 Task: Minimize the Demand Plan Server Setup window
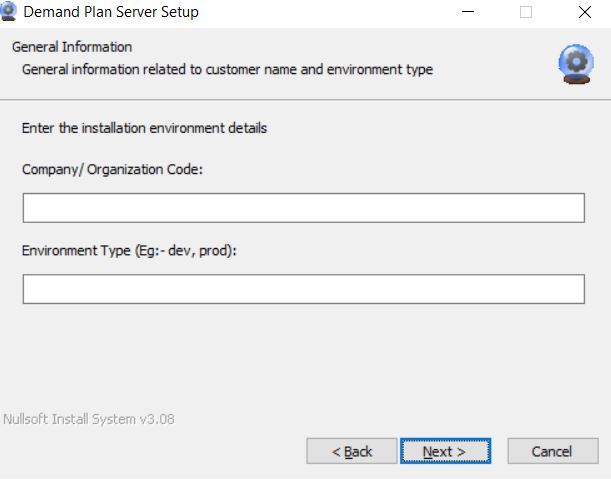pos(468,12)
